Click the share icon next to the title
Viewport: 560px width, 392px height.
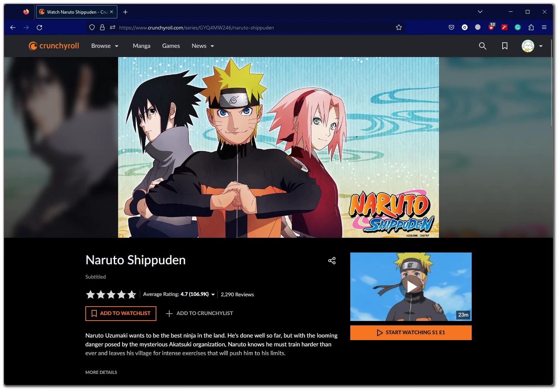coord(332,261)
